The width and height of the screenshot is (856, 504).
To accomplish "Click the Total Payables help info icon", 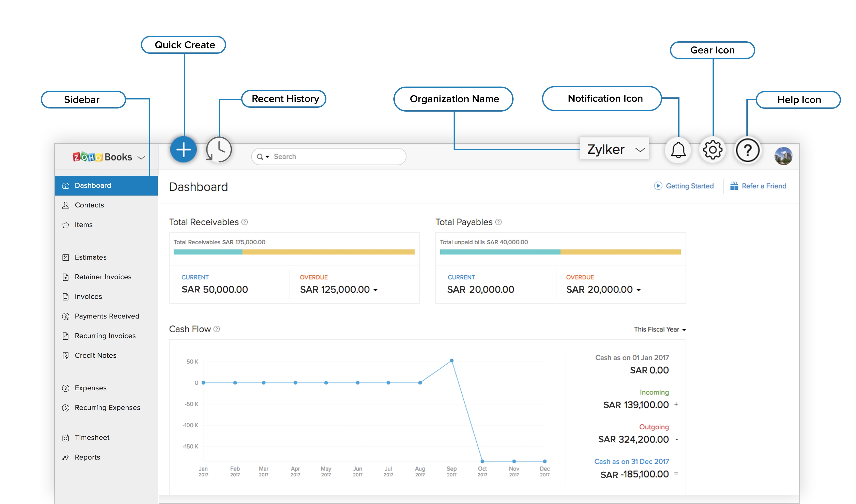I will point(498,222).
